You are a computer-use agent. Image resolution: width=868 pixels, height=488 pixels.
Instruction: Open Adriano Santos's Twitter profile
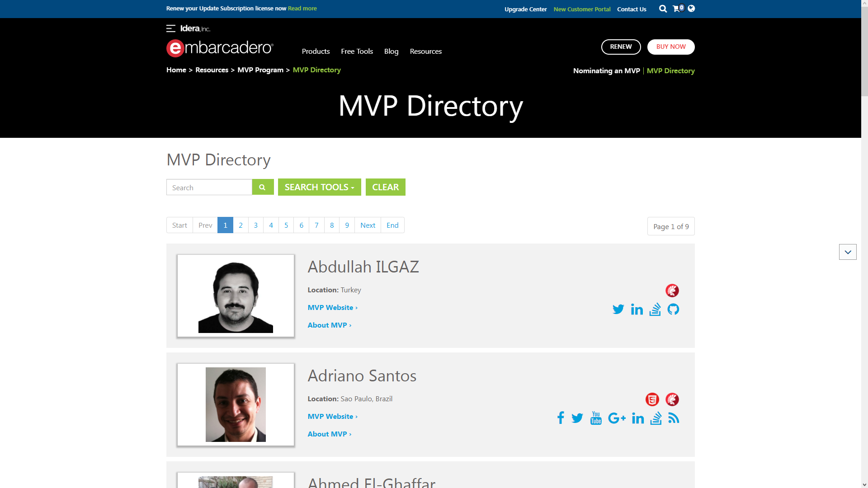click(x=577, y=418)
